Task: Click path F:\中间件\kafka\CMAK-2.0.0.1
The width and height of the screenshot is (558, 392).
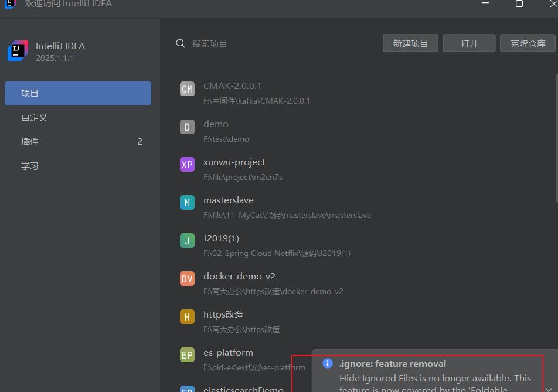Action: click(257, 101)
